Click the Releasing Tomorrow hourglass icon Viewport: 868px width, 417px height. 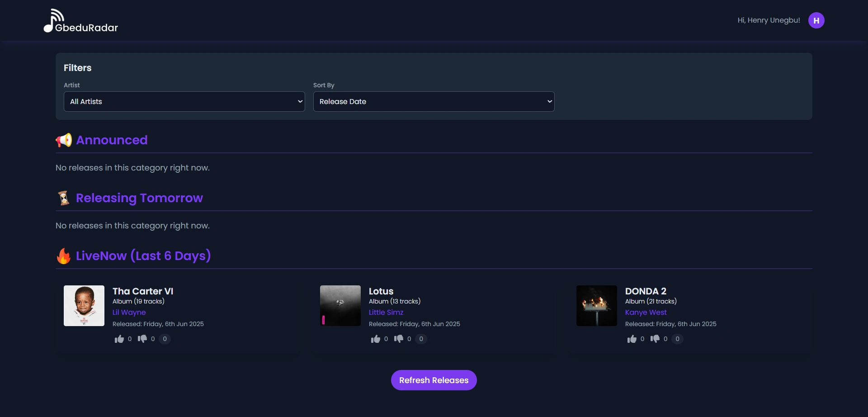[x=64, y=198]
